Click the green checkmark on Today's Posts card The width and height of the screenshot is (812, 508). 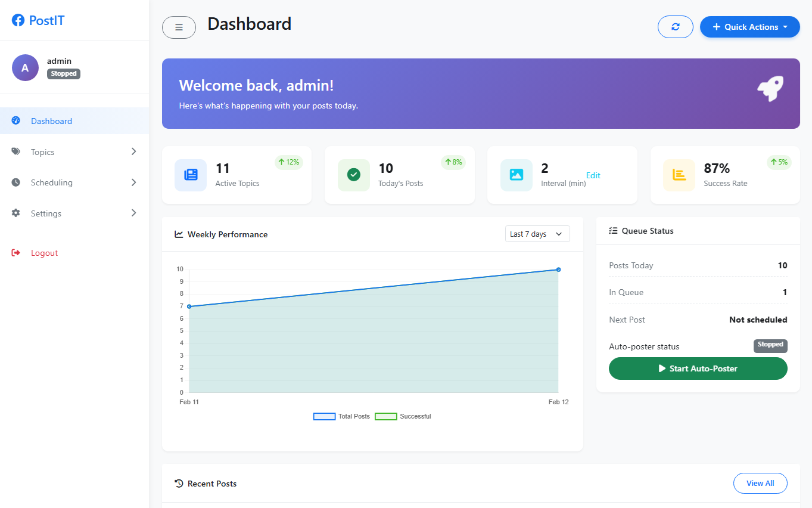(x=353, y=175)
